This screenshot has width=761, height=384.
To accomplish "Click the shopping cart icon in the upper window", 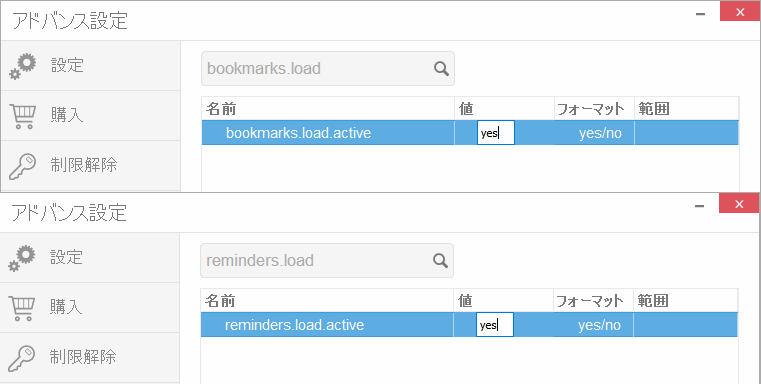I will pyautogui.click(x=22, y=117).
